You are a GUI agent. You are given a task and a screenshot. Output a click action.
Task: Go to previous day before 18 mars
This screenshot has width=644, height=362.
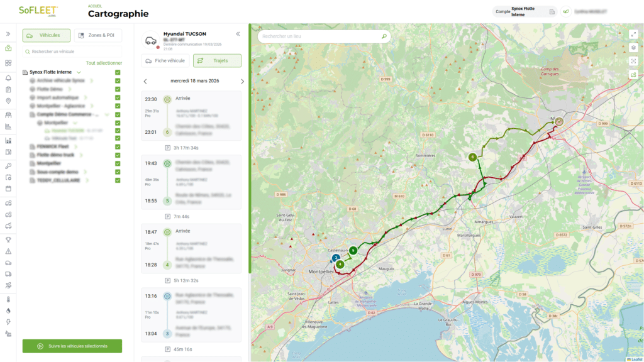(x=145, y=81)
